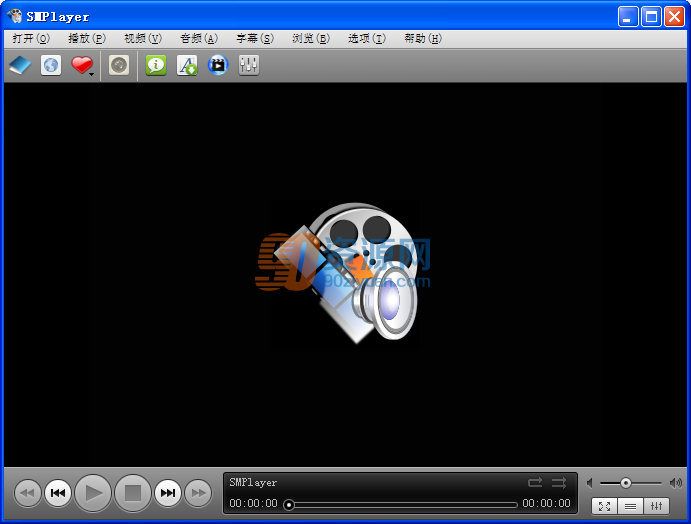Image resolution: width=691 pixels, height=524 pixels.
Task: Open the equalizer button at bottom right
Action: click(656, 506)
